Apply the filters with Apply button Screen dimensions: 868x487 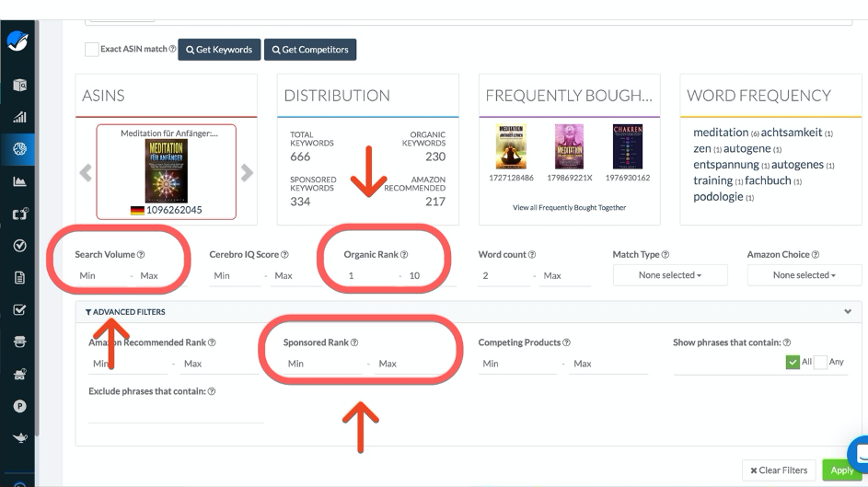pos(842,470)
